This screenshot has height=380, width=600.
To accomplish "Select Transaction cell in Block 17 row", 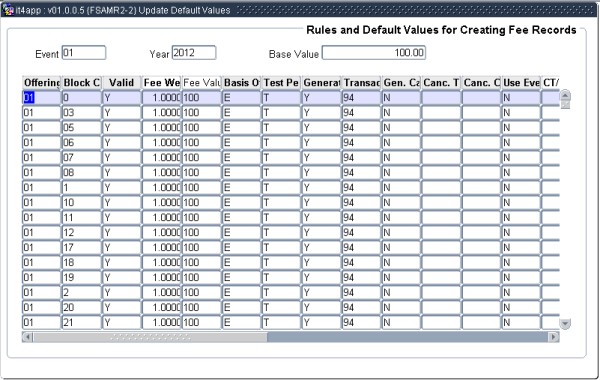I will point(361,248).
